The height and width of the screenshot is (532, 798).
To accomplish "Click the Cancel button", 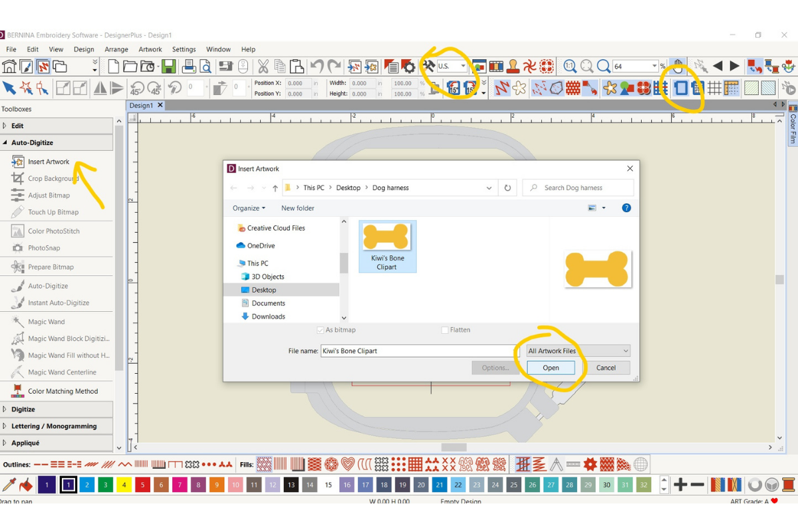I will (606, 368).
